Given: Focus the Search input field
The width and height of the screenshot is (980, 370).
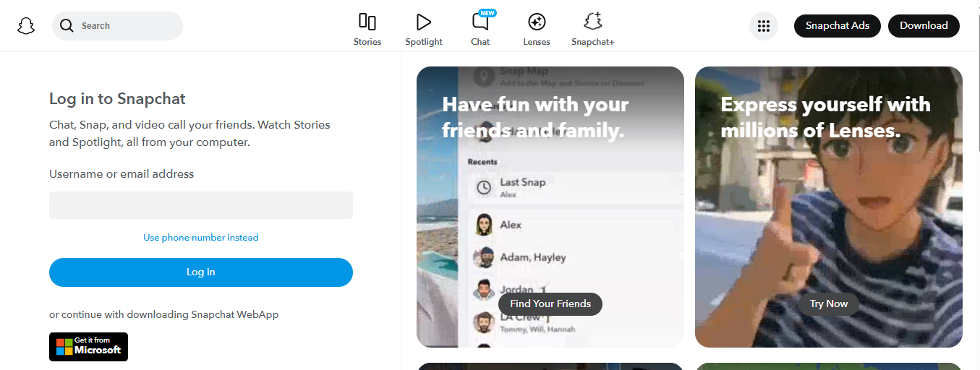Looking at the screenshot, I should tap(117, 26).
